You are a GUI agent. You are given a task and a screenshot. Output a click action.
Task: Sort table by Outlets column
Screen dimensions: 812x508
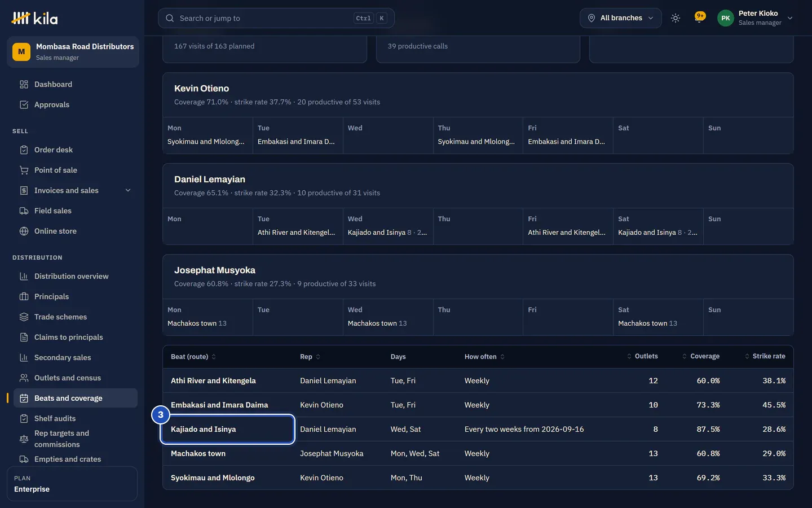(x=642, y=356)
